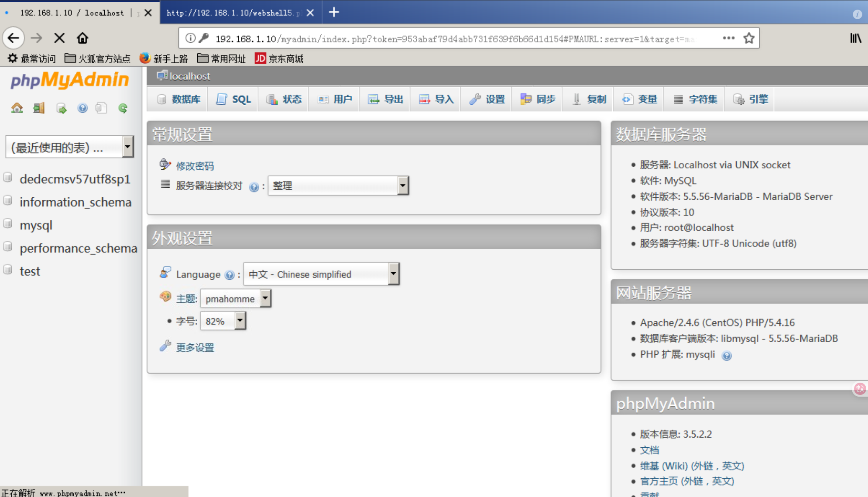Open a new browser tab with plus
The height and width of the screenshot is (497, 868).
coord(334,12)
